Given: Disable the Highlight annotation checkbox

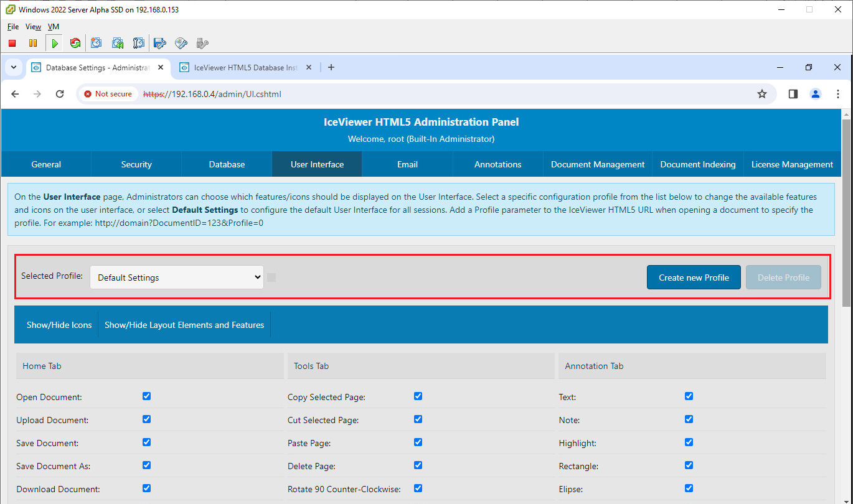Looking at the screenshot, I should tap(689, 442).
